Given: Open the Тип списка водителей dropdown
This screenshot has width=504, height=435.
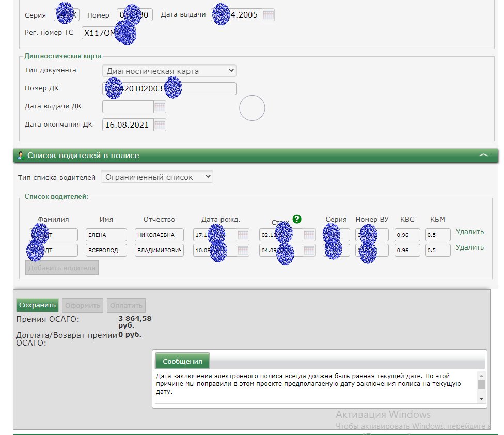Looking at the screenshot, I should pos(156,177).
